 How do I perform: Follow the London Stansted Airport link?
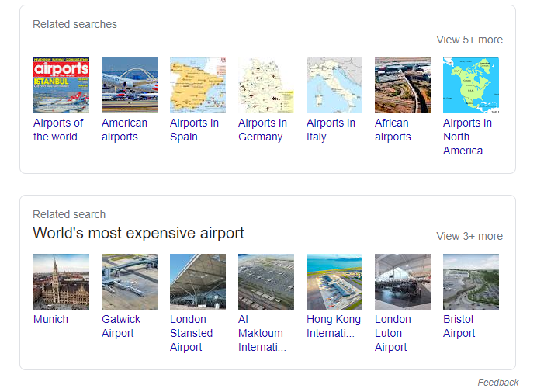191,333
